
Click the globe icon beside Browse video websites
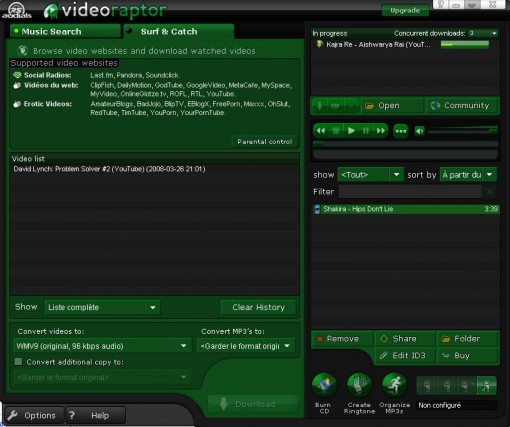(x=23, y=51)
